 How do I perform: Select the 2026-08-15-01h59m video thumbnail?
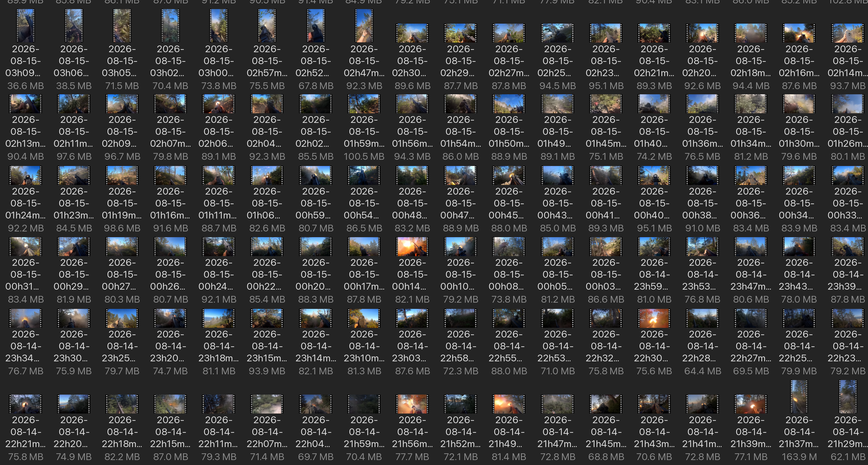364,103
